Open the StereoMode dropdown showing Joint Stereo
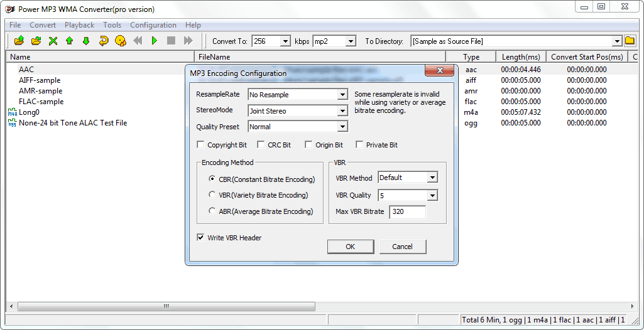This screenshot has width=644, height=330. pos(342,110)
